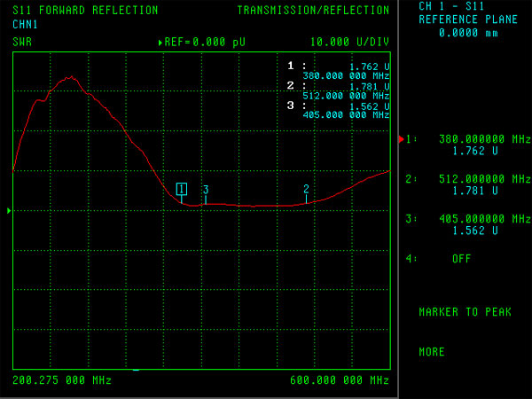Click marker 2 readout value 1.781 U in graph
The height and width of the screenshot is (399, 532).
(369, 87)
